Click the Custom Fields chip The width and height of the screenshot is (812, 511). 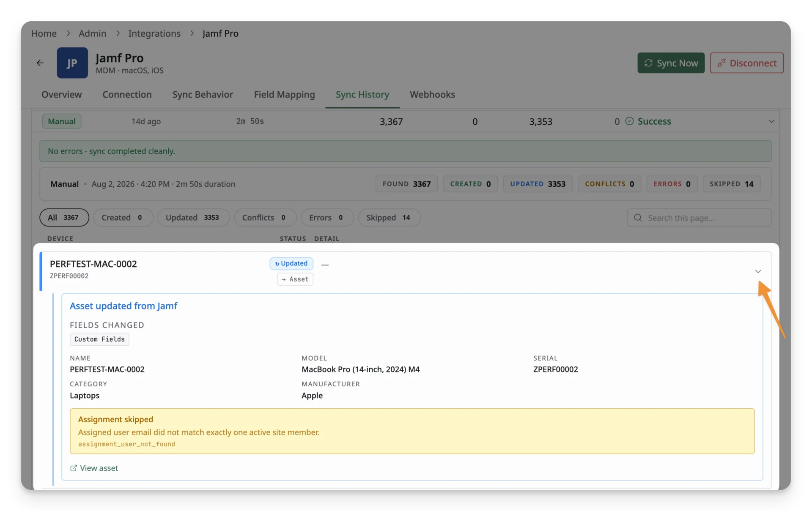tap(99, 339)
